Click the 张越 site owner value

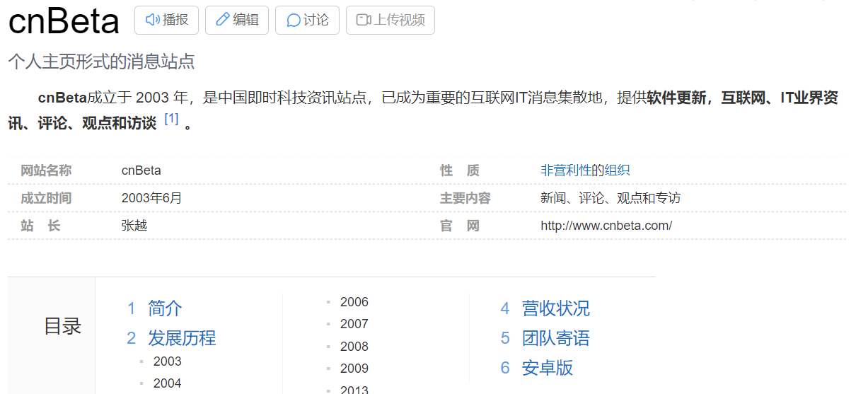134,226
